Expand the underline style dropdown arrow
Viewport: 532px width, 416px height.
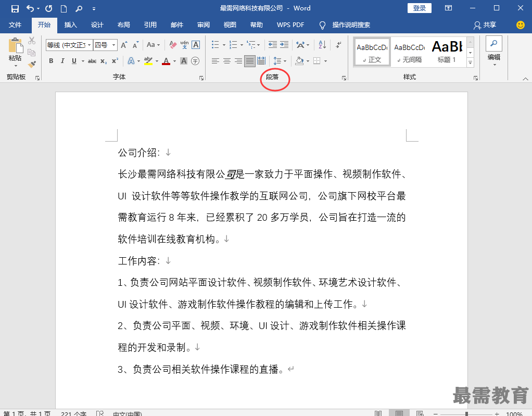pos(83,61)
